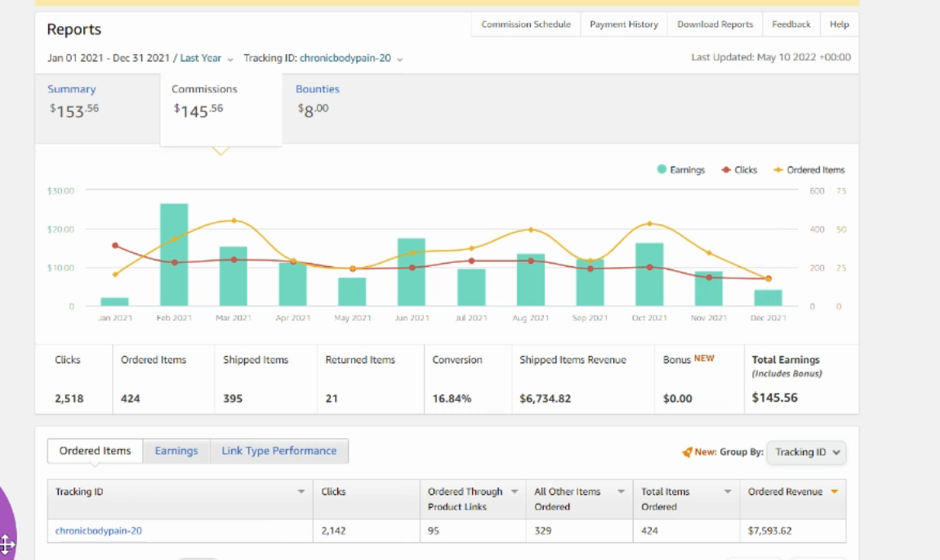Viewport: 940px width, 560px height.
Task: Sort by Ordered Through Product Links arrow
Action: pos(515,491)
